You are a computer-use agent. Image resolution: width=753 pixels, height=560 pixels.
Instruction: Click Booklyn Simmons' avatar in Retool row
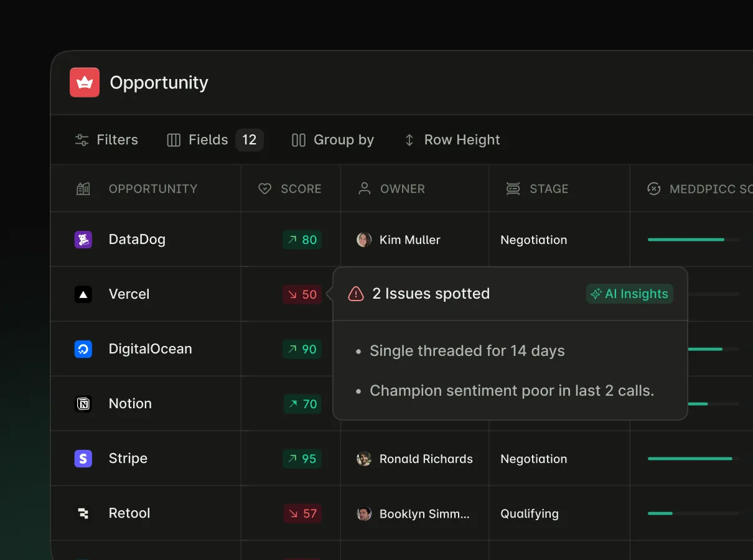click(x=364, y=513)
